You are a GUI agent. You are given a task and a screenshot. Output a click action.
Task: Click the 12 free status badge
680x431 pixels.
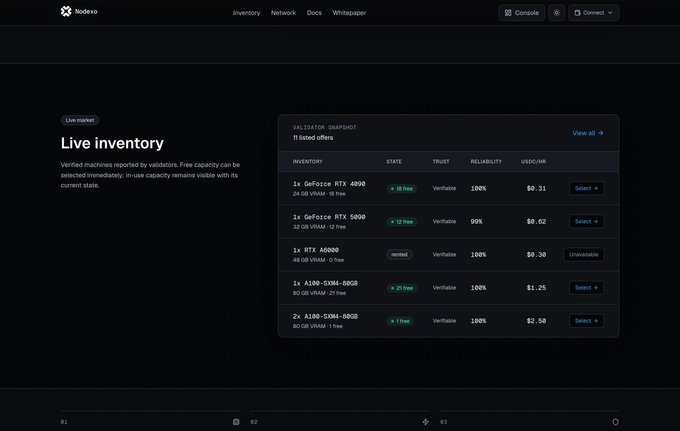[402, 222]
